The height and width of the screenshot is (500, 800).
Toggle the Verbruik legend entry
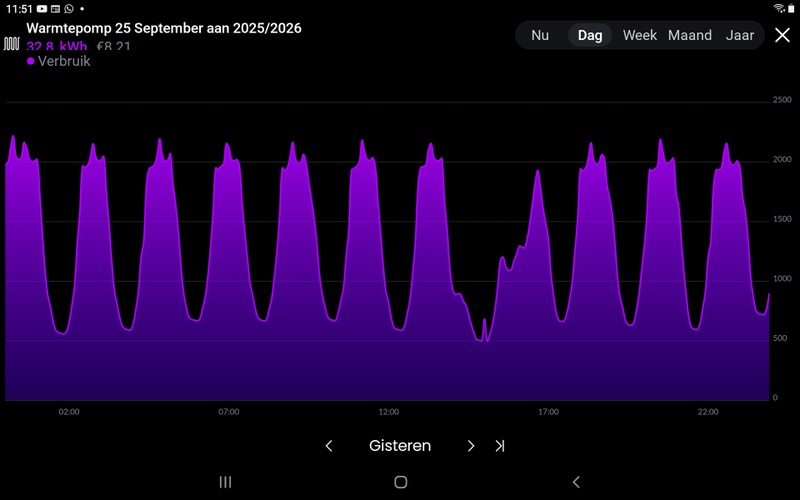[x=59, y=61]
